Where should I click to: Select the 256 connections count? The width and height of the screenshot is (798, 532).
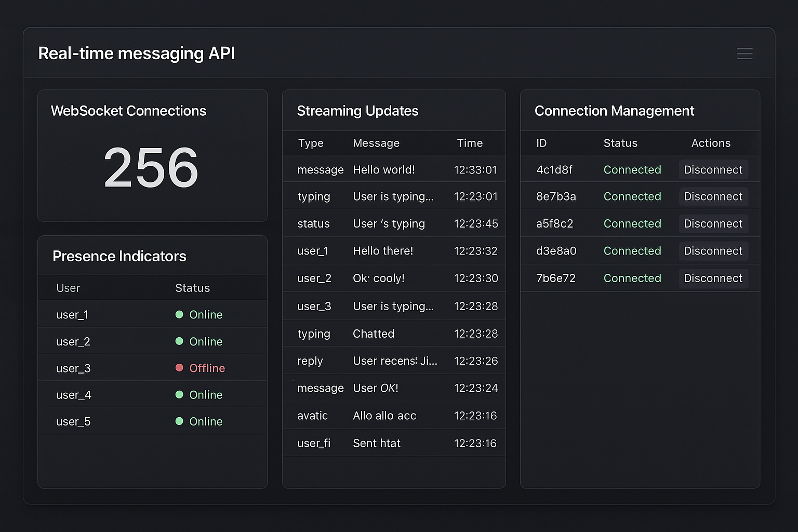(x=151, y=167)
